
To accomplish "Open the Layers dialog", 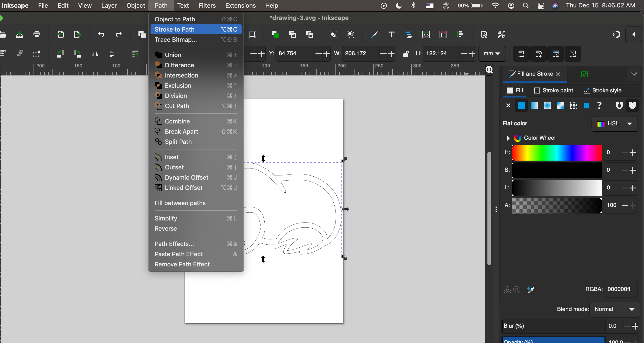I will (x=409, y=35).
